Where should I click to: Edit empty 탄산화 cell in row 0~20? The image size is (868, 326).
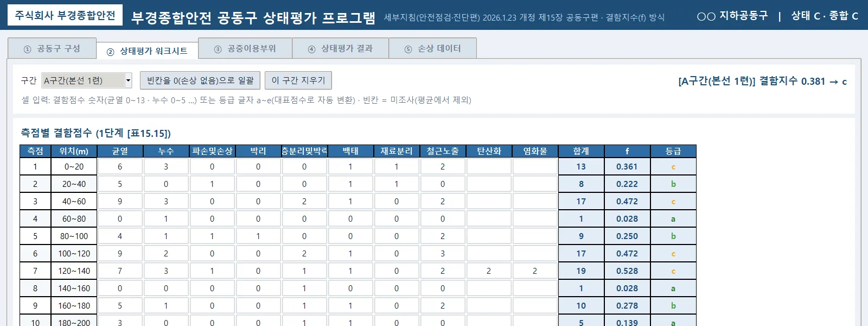489,166
